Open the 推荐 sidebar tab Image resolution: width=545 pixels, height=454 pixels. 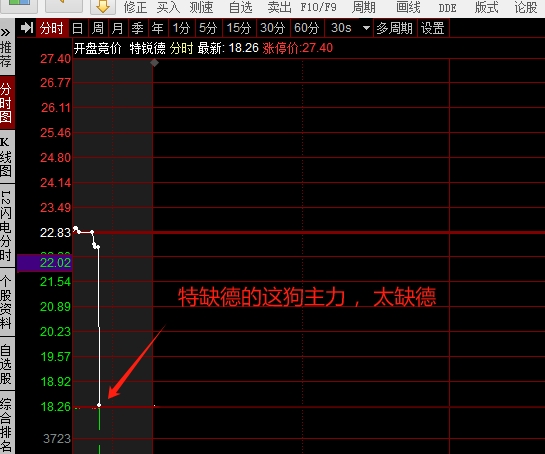click(6, 54)
